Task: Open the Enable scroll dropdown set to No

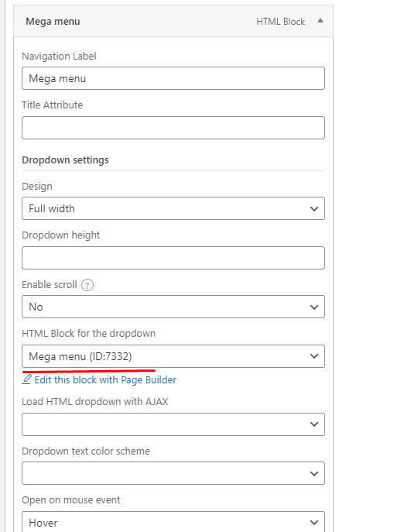Action: point(173,307)
